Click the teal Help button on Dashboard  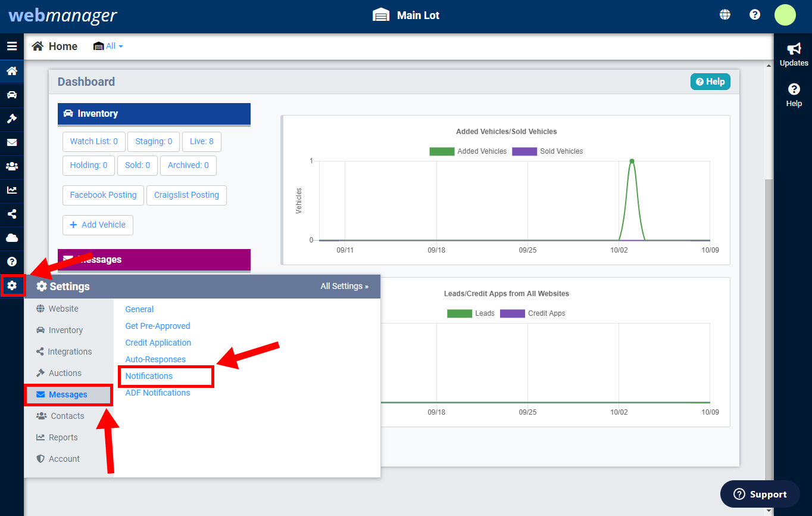tap(710, 82)
